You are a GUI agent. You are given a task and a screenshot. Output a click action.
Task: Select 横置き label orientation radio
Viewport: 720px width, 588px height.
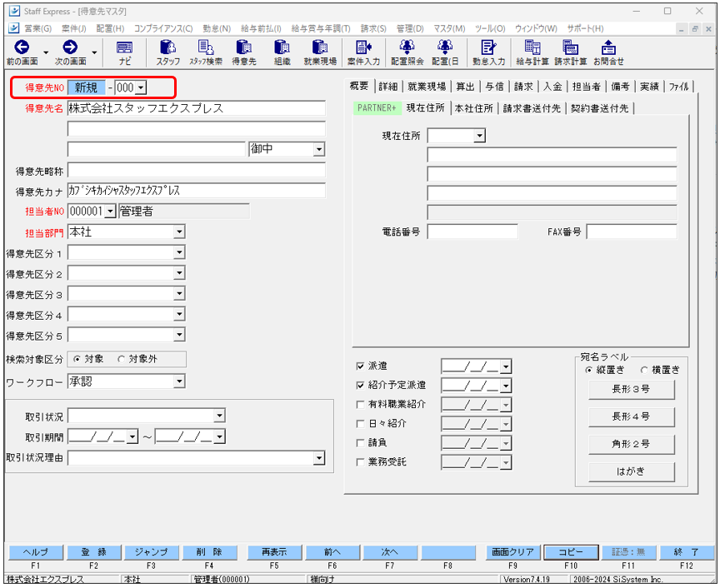click(644, 370)
